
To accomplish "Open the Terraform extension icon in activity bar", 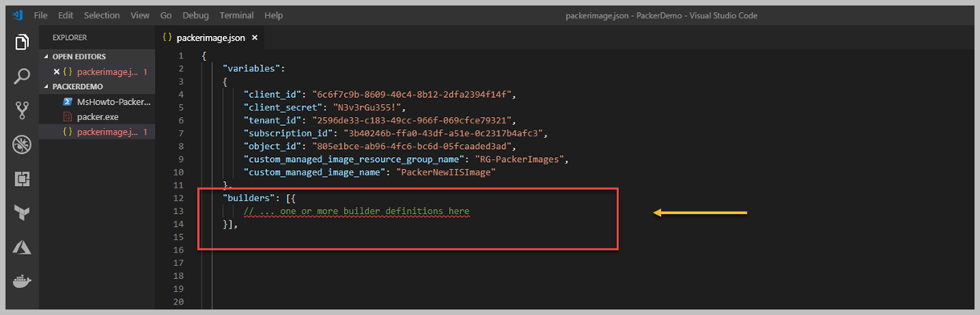I will tap(22, 213).
